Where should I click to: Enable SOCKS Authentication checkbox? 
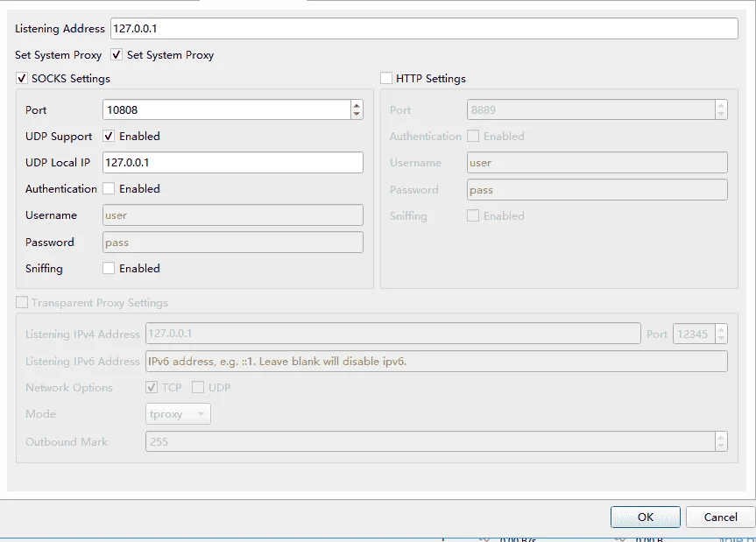pos(109,188)
